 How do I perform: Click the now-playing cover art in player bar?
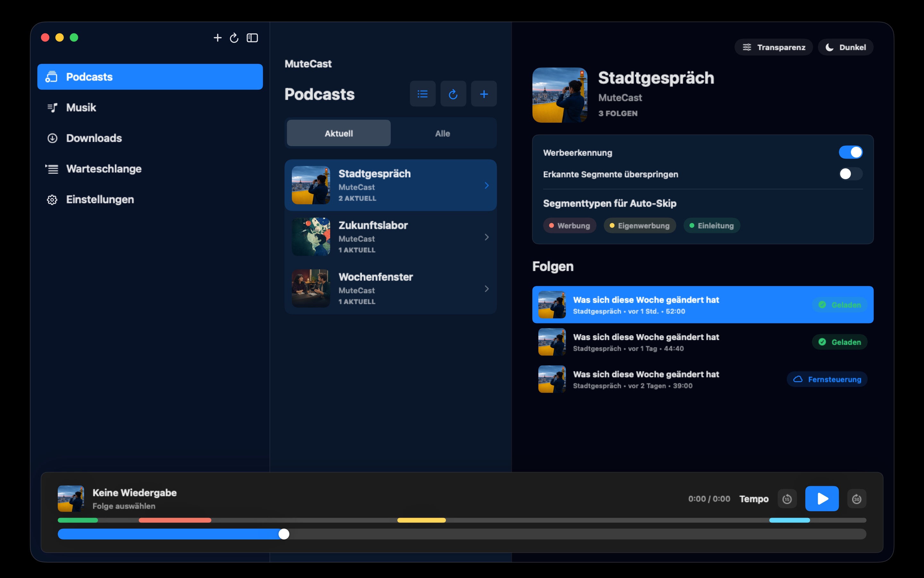click(71, 498)
